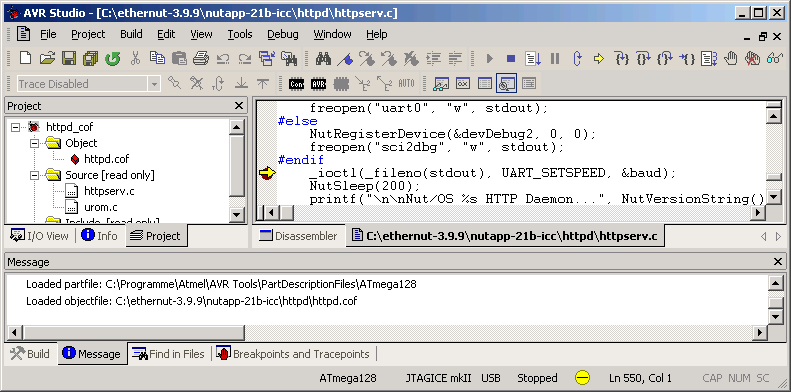Open the Debug menu
This screenshot has height=392, width=791.
pos(282,34)
